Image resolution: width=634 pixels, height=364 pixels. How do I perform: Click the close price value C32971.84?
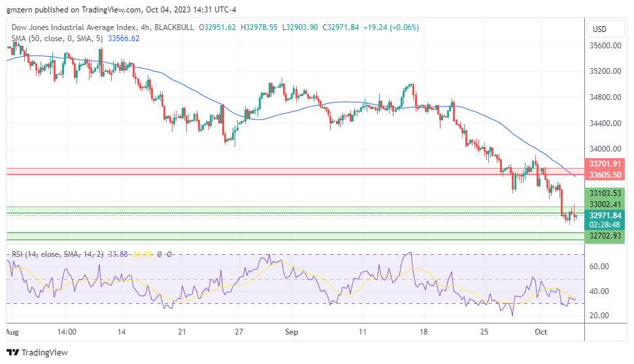[x=341, y=27]
